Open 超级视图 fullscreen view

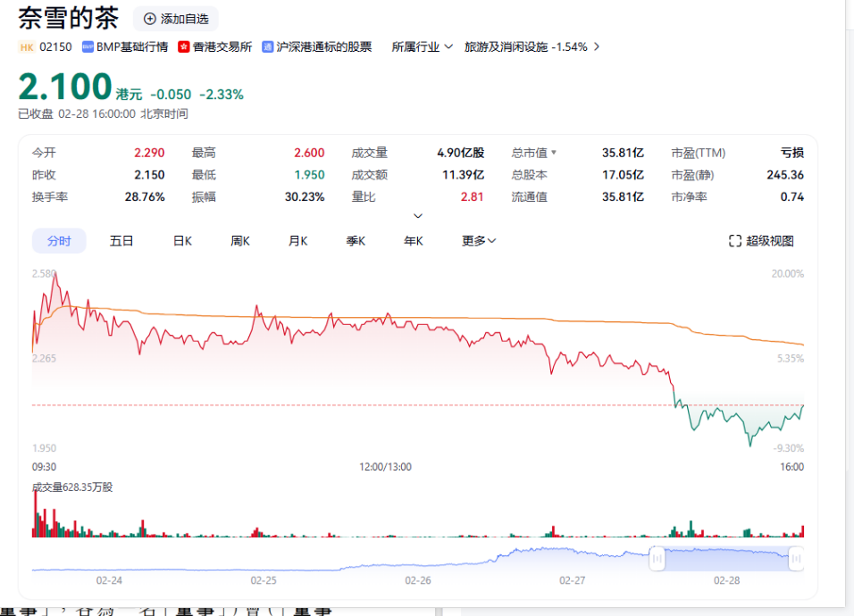761,241
